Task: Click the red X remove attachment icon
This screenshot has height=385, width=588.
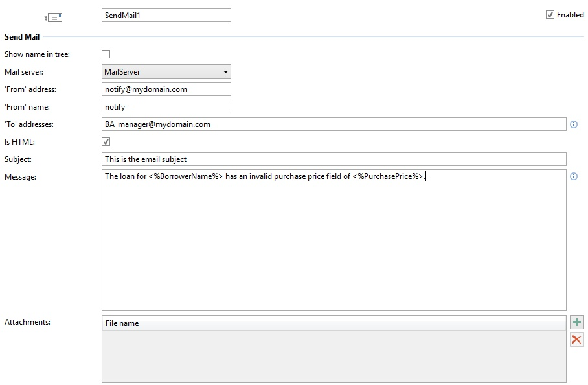Action: click(576, 340)
